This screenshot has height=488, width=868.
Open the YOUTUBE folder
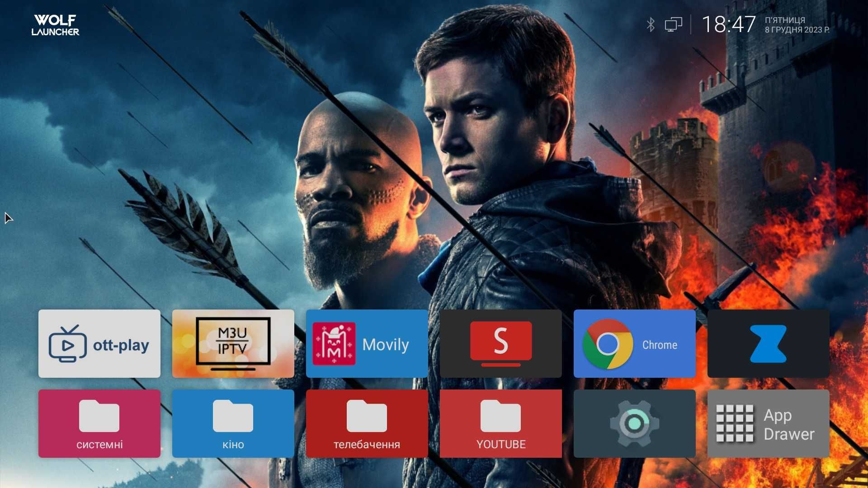[x=501, y=423]
